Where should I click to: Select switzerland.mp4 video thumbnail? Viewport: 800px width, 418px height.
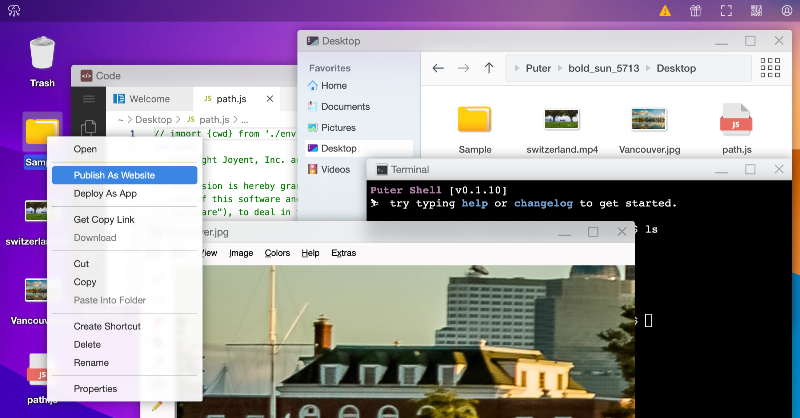(x=562, y=119)
